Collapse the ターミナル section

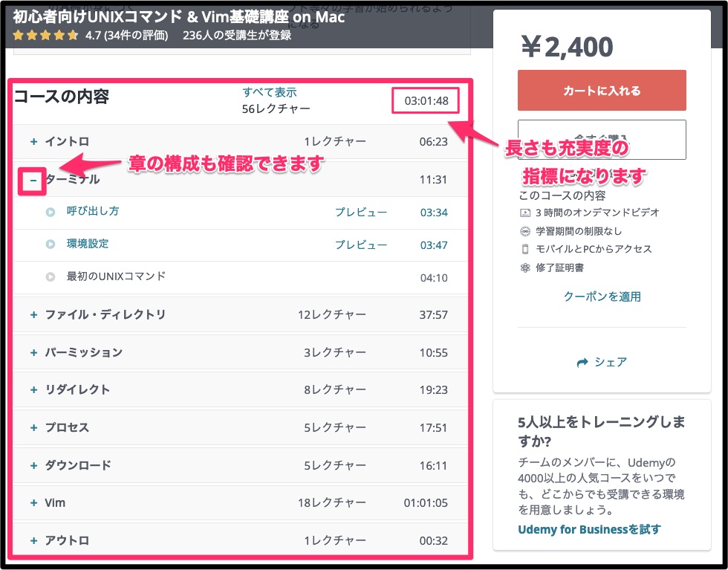(x=33, y=180)
